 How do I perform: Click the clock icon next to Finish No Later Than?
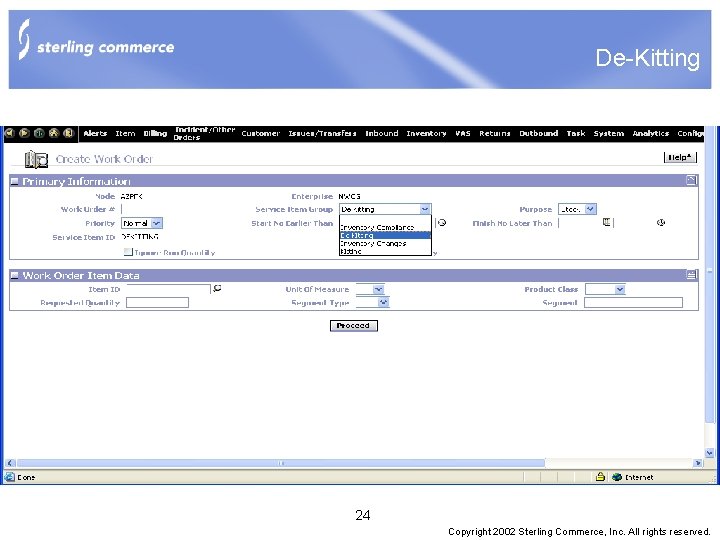(x=661, y=223)
